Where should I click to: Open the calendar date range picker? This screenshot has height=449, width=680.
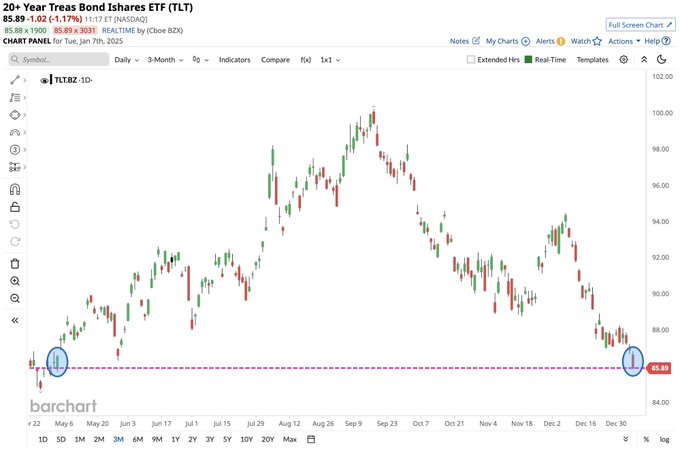click(311, 439)
